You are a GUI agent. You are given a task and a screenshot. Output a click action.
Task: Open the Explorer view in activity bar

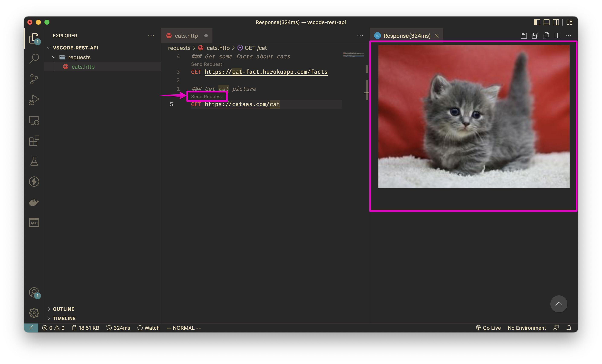pos(34,38)
